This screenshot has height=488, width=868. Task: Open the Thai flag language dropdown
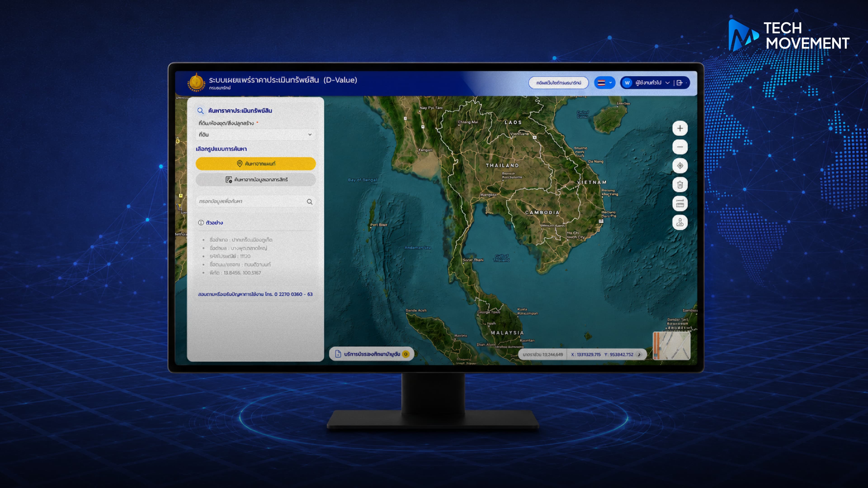604,83
